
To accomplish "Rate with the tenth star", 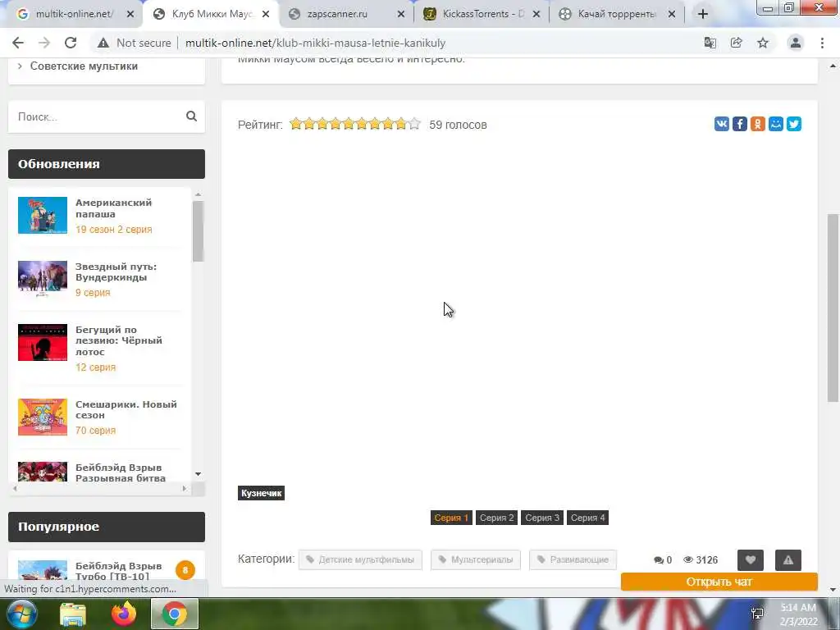I will 414,125.
